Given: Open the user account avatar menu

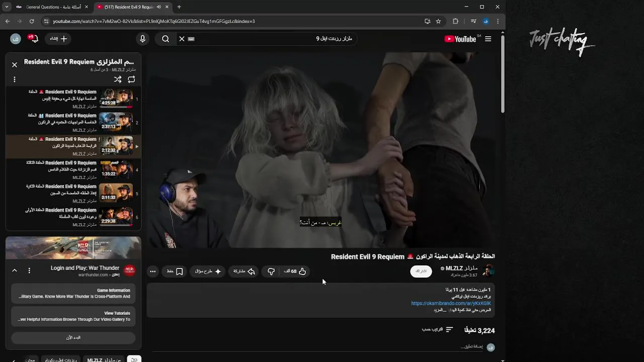Looking at the screenshot, I should [15, 39].
